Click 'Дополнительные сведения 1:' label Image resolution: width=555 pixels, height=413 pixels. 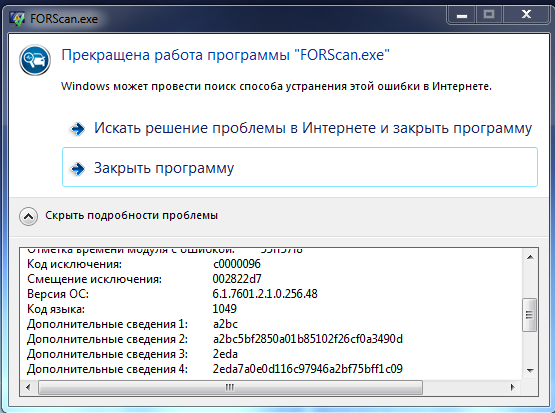(x=108, y=324)
